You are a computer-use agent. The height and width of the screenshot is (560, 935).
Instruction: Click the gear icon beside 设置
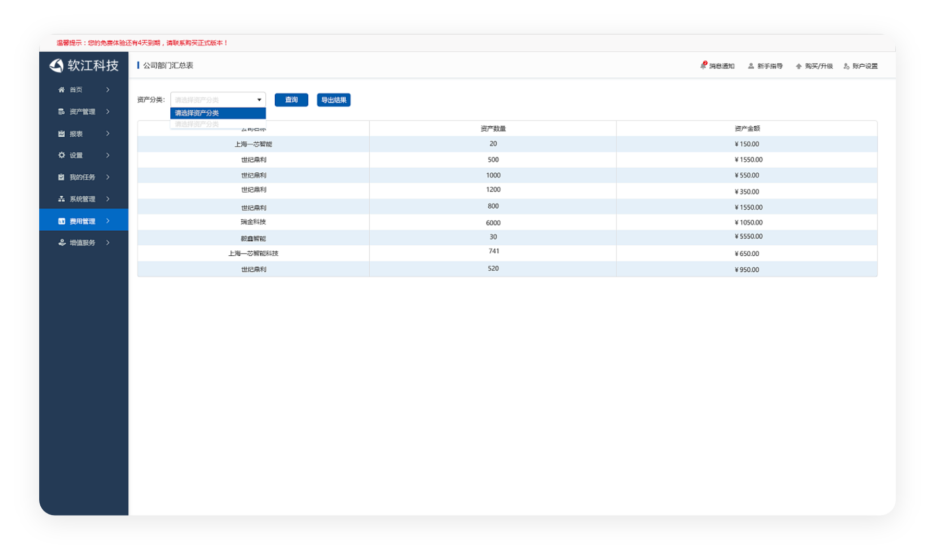click(x=61, y=155)
